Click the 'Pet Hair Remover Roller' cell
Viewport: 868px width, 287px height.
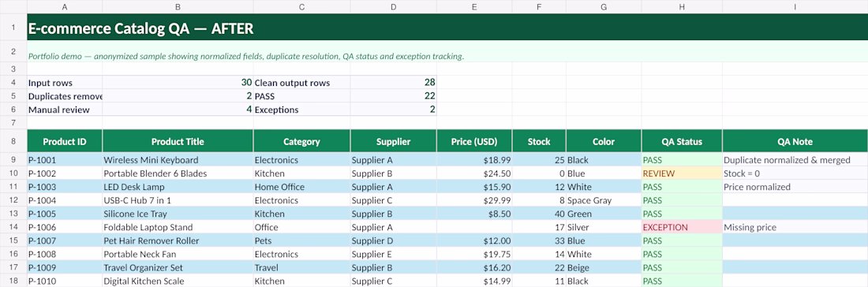coord(178,240)
